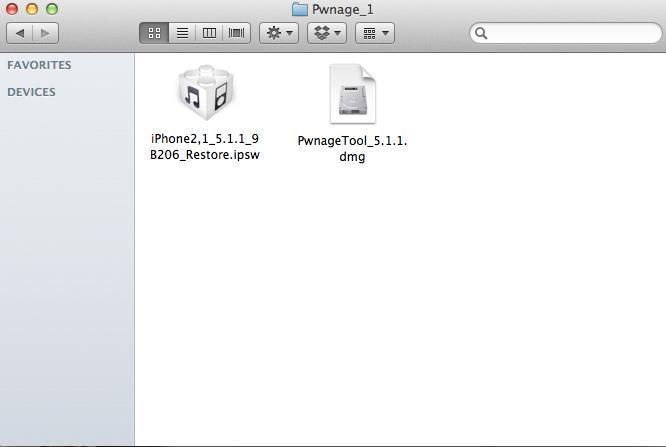Switch to list view
This screenshot has height=447, width=666.
(x=182, y=33)
